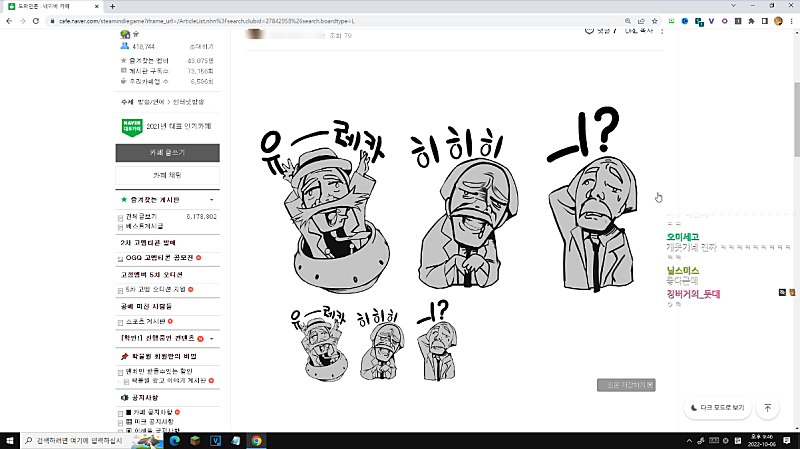This screenshot has height=449, width=800.
Task: Click the 고정멤버 5차 오디션 heading
Action: [x=152, y=275]
